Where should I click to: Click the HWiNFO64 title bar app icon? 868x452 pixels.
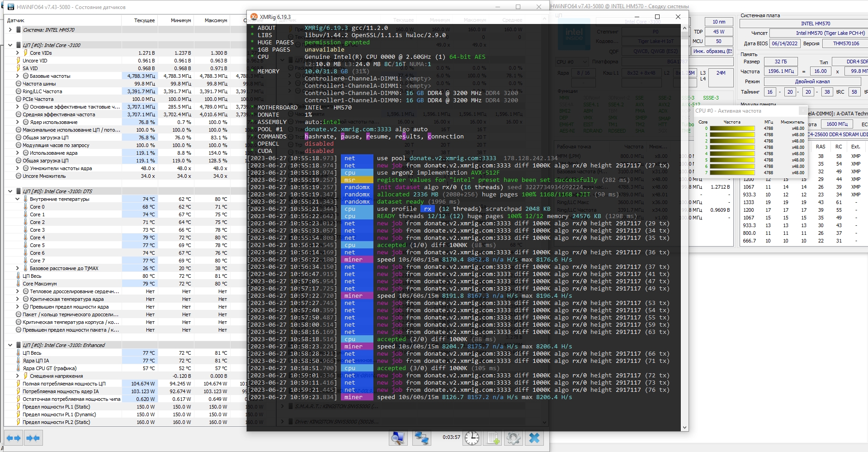(x=10, y=7)
